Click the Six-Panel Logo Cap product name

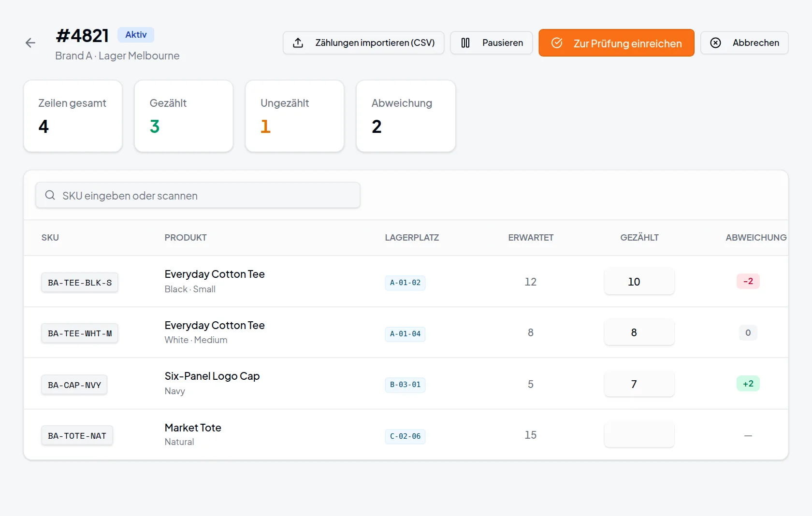[212, 376]
